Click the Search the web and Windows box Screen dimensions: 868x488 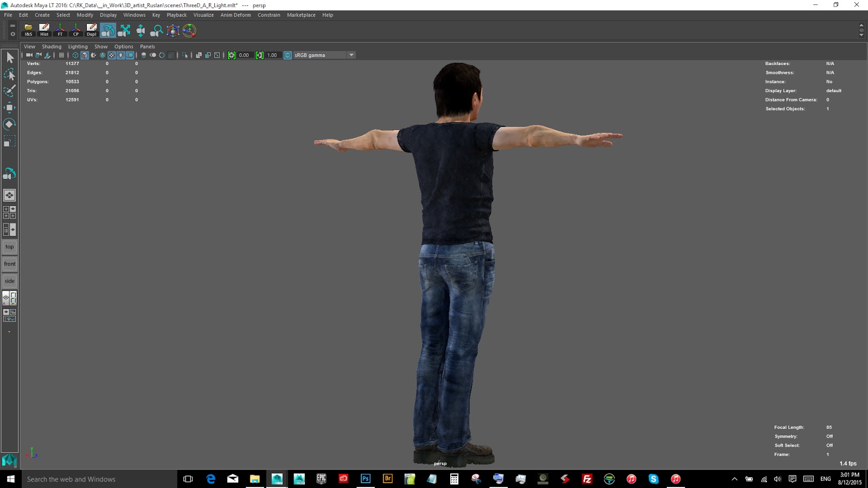(99, 479)
